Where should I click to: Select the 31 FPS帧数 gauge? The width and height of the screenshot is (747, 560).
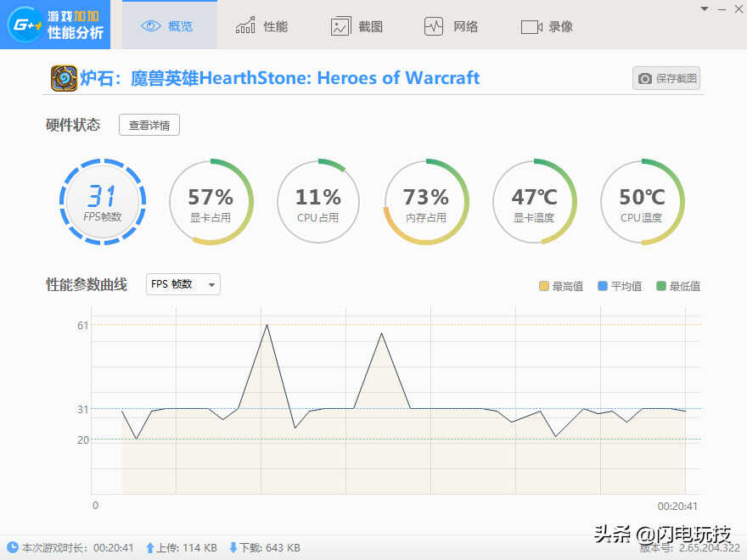(103, 202)
